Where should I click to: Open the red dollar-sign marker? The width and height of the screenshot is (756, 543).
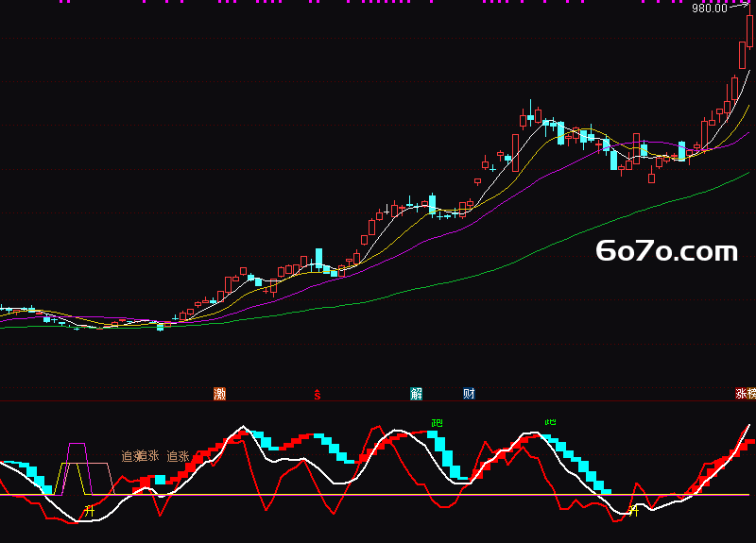pyautogui.click(x=318, y=395)
